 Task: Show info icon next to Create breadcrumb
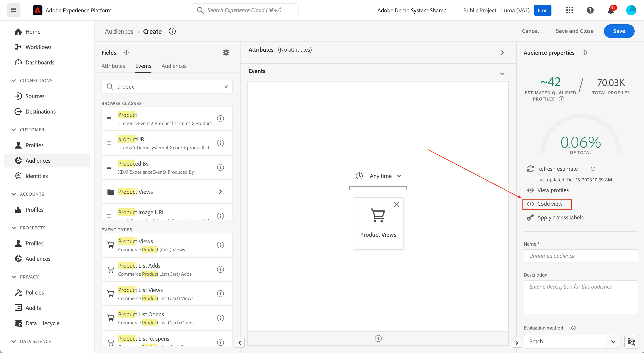[x=172, y=31]
